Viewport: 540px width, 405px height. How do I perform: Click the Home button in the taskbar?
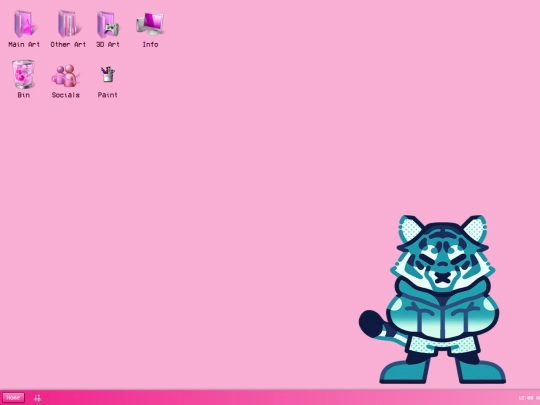(x=13, y=397)
